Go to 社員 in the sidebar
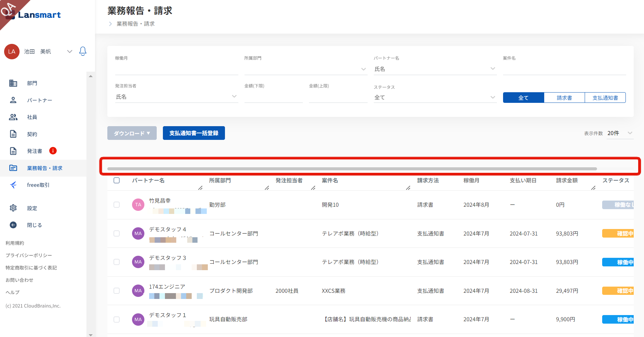The height and width of the screenshot is (337, 644). click(x=32, y=117)
